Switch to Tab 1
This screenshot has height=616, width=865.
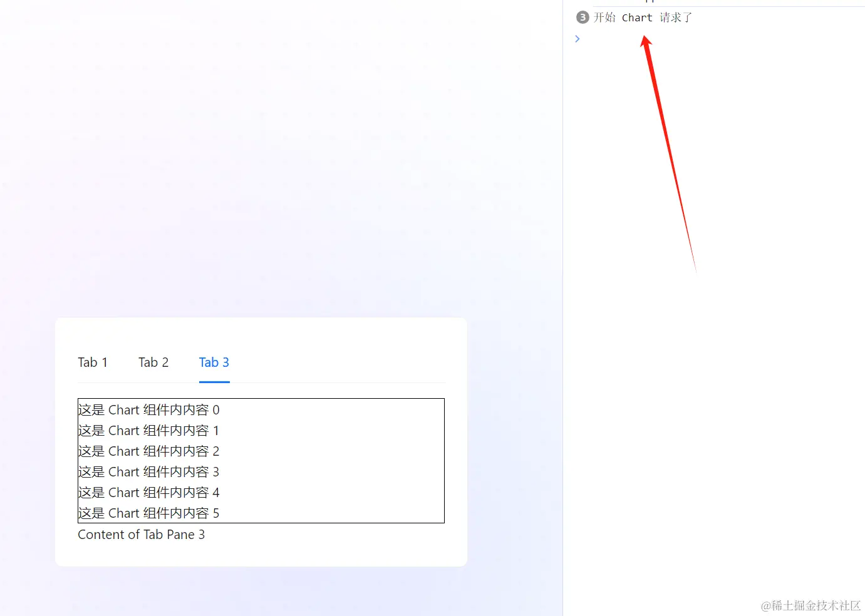click(x=93, y=362)
